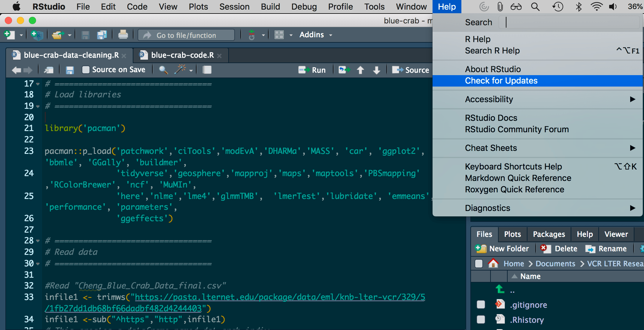Image resolution: width=644 pixels, height=330 pixels.
Task: Print the current file via printer icon
Action: tap(123, 35)
